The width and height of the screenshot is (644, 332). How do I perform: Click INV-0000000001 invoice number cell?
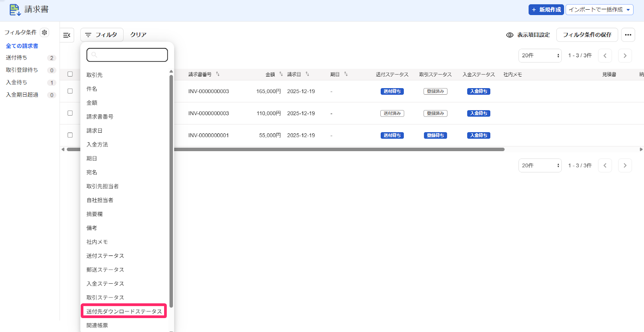point(208,135)
